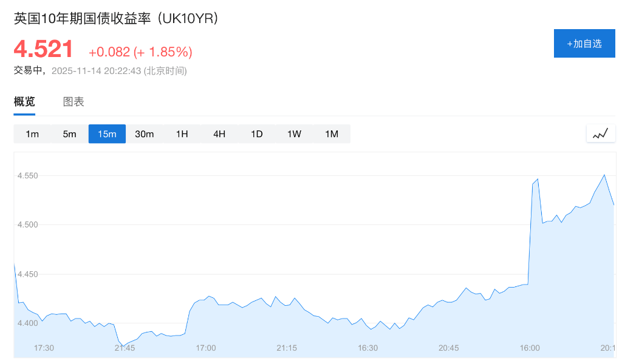
Task: Choose the 1M chart period
Action: click(332, 134)
